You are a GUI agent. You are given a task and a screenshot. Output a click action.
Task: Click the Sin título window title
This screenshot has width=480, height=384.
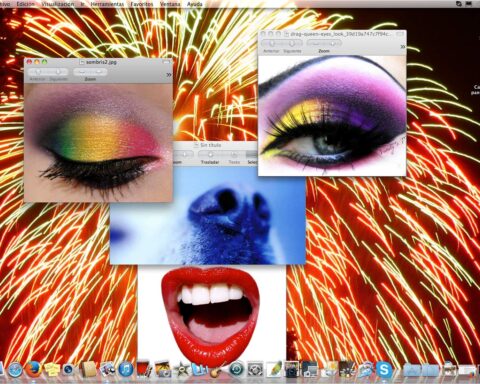(x=210, y=145)
